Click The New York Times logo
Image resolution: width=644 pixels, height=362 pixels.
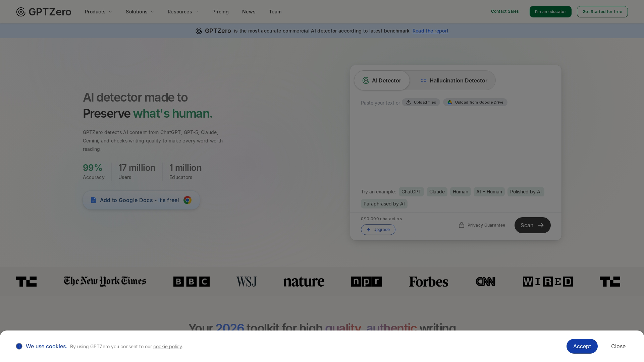click(105, 282)
